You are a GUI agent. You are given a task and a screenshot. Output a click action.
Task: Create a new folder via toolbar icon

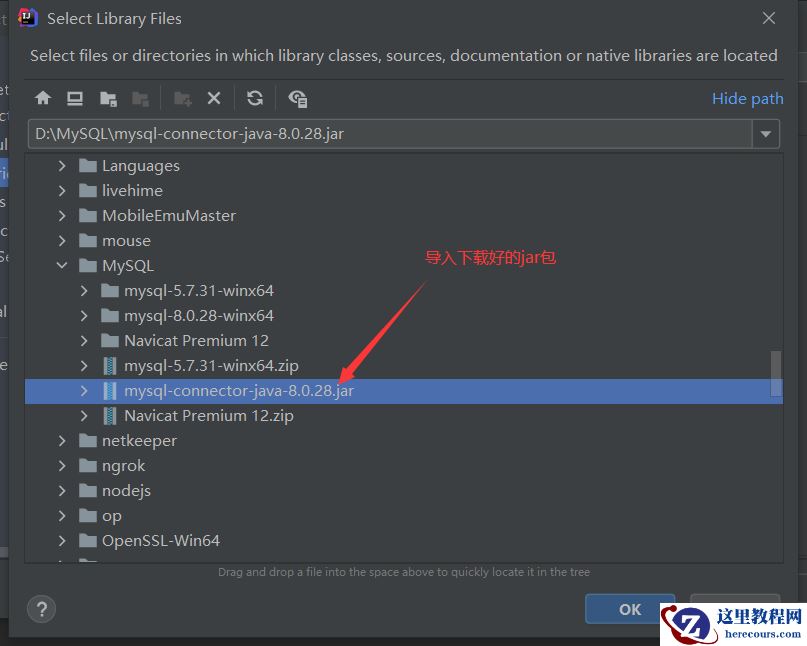(x=183, y=98)
